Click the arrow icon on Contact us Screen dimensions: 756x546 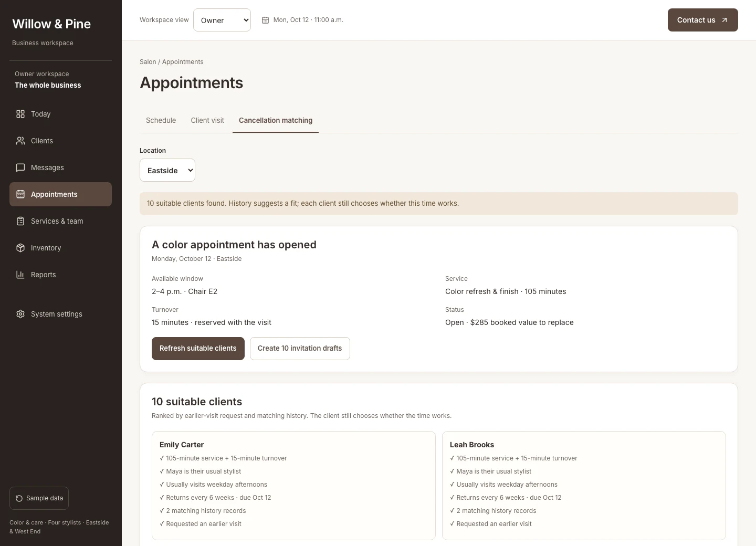(x=724, y=20)
